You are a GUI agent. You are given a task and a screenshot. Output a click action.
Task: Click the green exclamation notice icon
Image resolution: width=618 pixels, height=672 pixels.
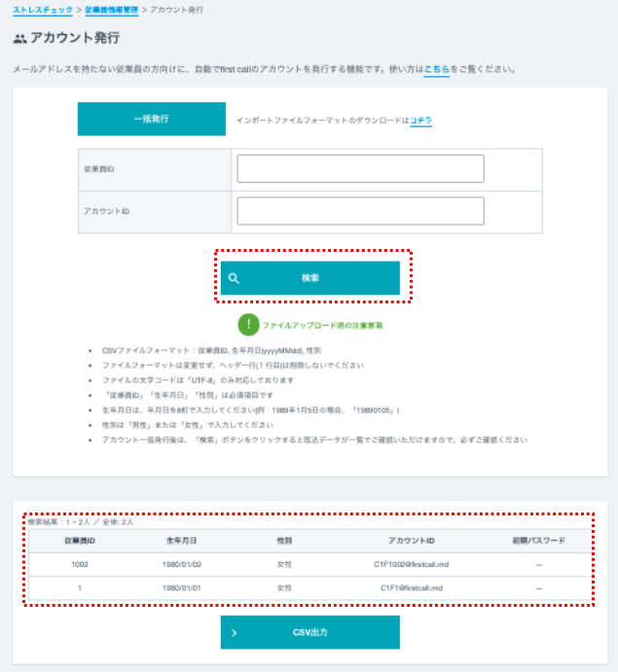pos(248,325)
